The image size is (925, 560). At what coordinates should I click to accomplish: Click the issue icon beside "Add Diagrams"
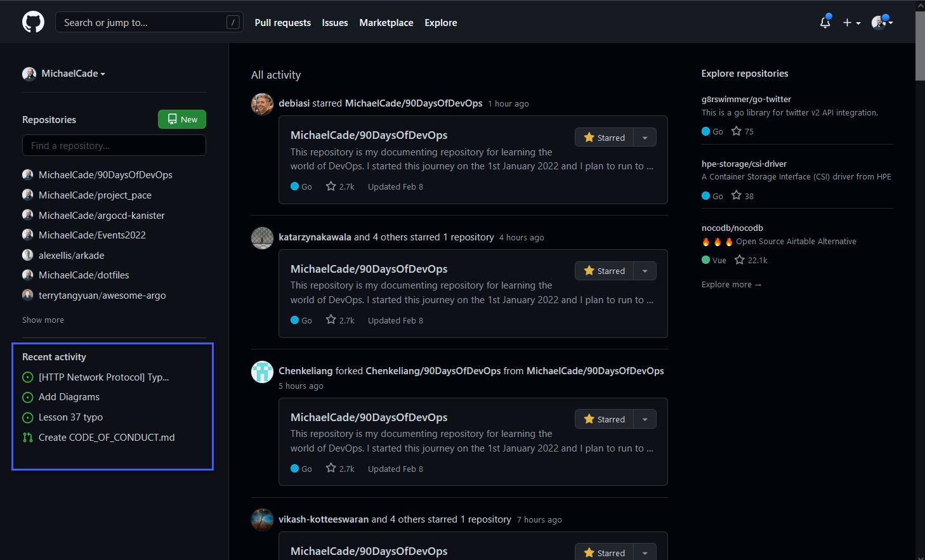click(28, 397)
